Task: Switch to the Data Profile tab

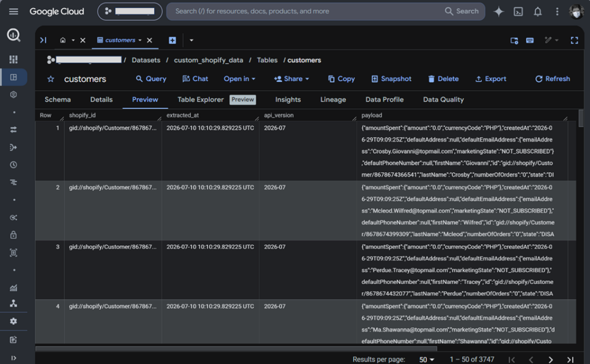Action: [384, 100]
